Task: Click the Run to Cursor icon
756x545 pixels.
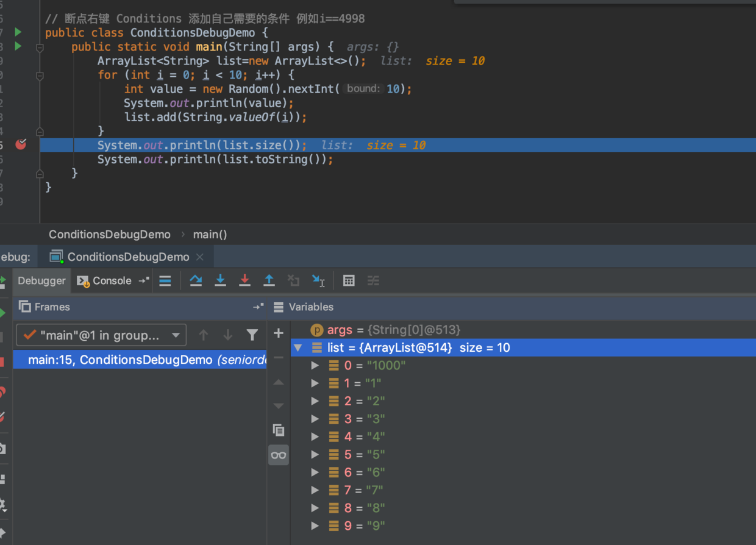Action: 318,280
